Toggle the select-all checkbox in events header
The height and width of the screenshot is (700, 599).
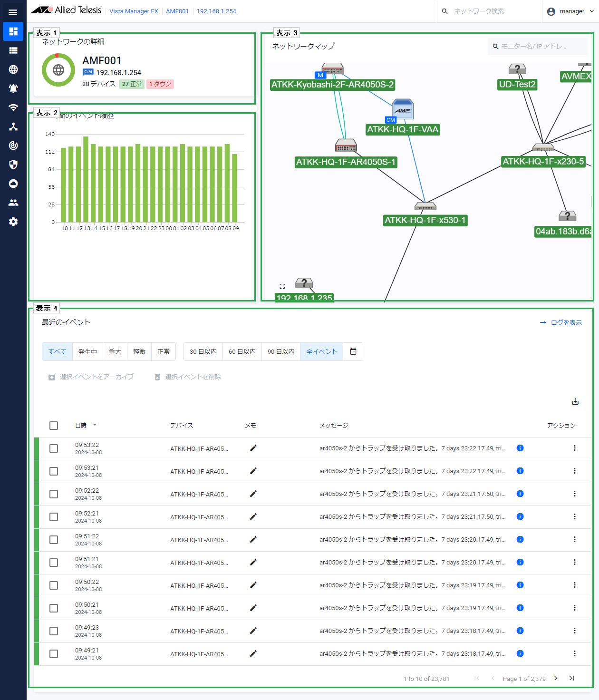[54, 426]
